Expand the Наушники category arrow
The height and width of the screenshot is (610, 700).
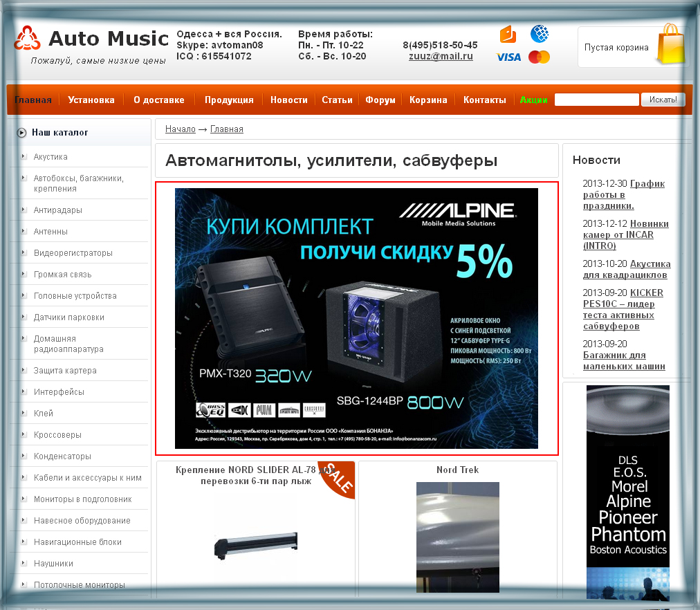coord(24,563)
